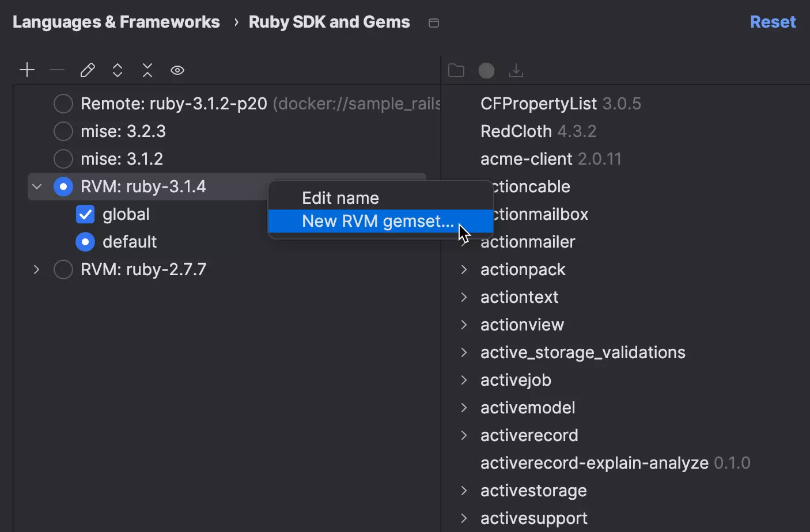
Task: Expand the RVM: ruby-2.7.7 node
Action: [37, 270]
